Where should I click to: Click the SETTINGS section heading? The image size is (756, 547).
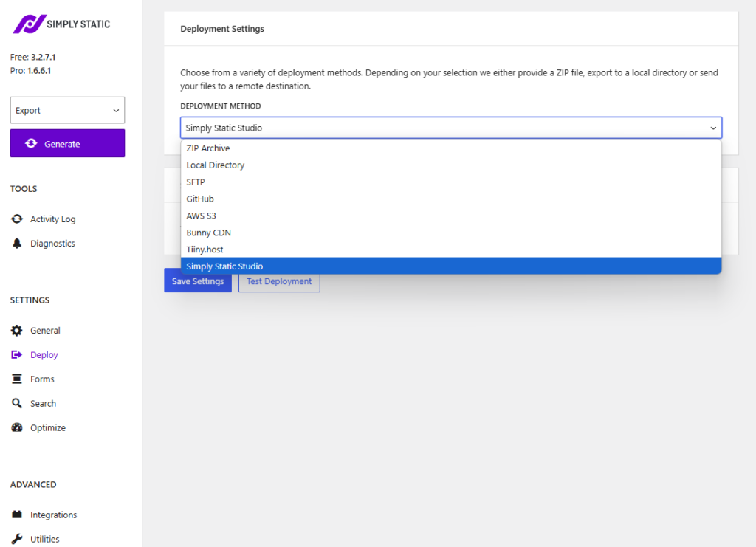coord(30,300)
